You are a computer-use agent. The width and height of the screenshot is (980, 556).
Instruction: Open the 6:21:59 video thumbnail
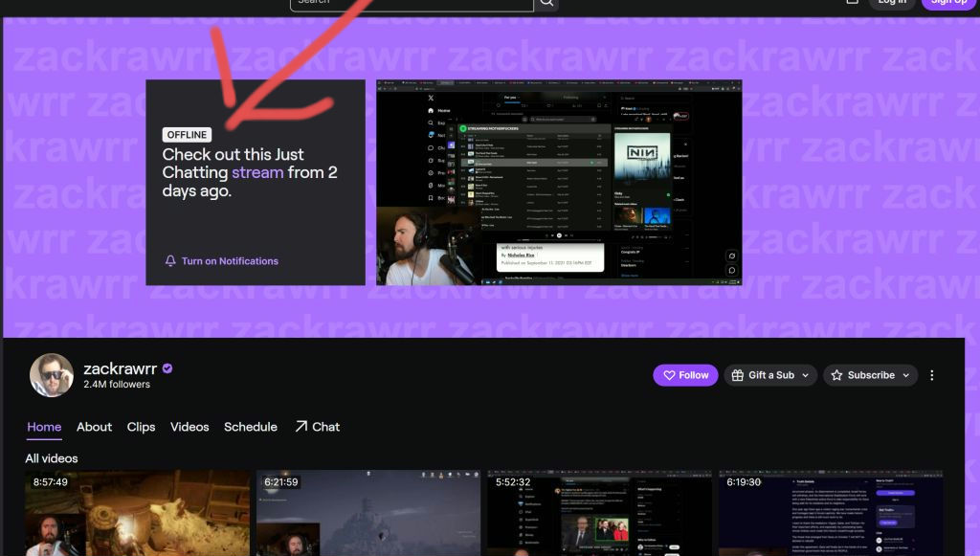click(368, 513)
